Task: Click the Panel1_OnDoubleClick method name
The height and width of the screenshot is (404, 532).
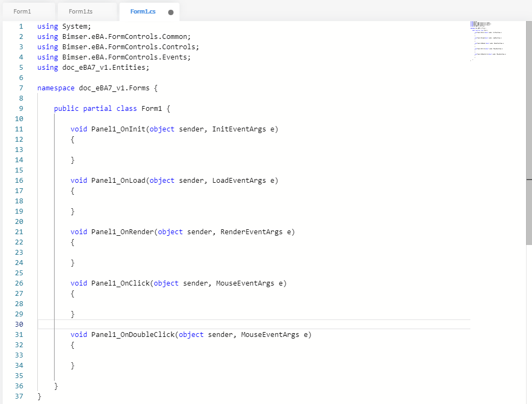Action: [x=133, y=334]
